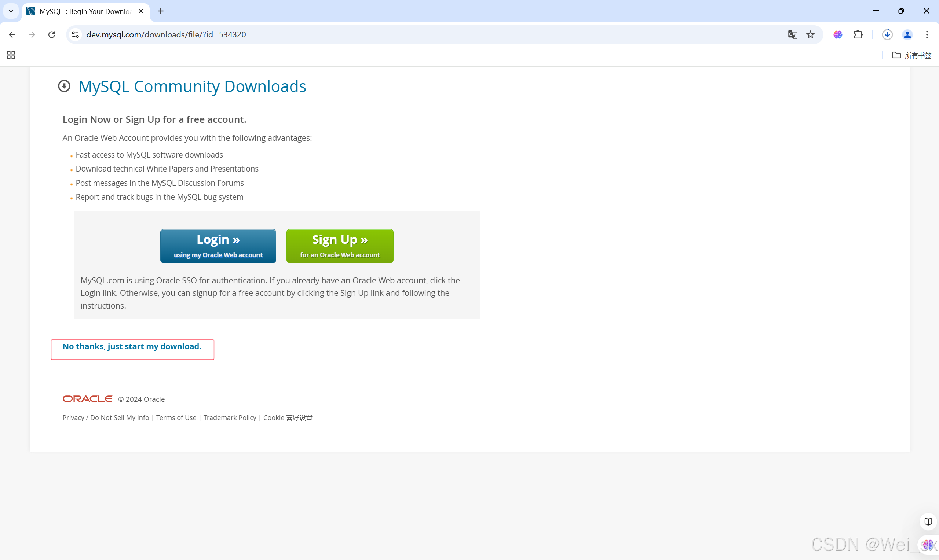View site information icon in address bar
The width and height of the screenshot is (939, 560).
click(76, 35)
